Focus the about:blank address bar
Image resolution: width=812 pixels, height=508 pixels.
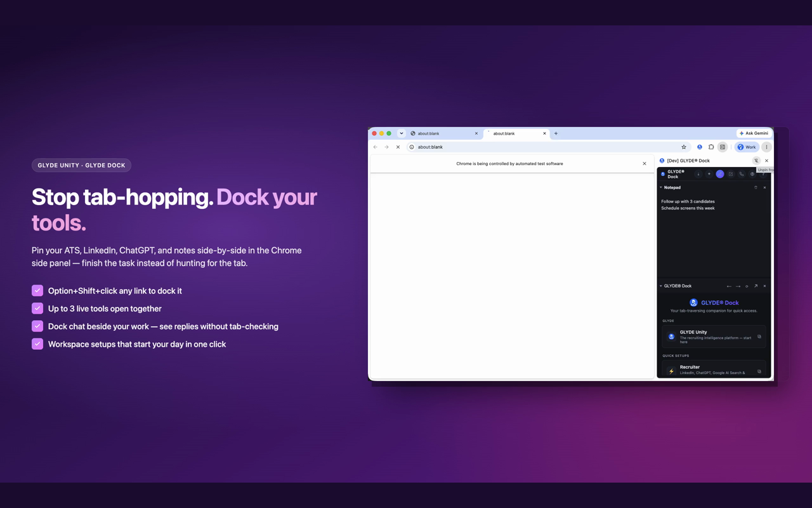pos(549,147)
